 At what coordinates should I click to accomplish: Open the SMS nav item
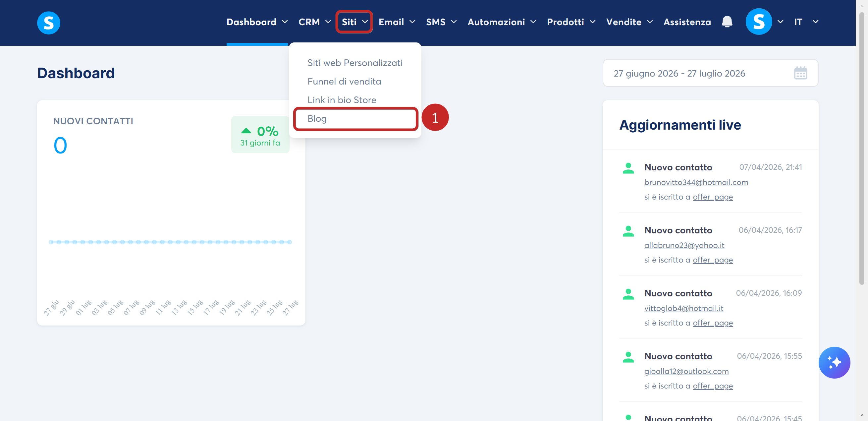[436, 22]
